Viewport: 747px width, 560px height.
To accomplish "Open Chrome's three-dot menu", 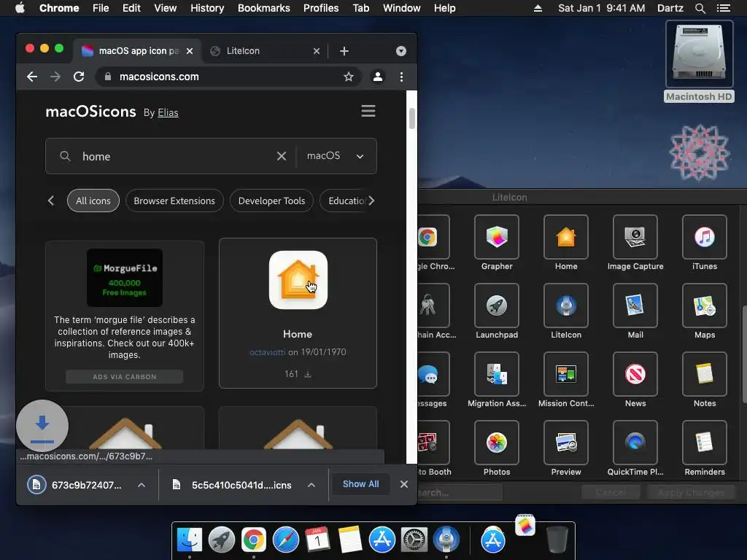I will pos(402,77).
